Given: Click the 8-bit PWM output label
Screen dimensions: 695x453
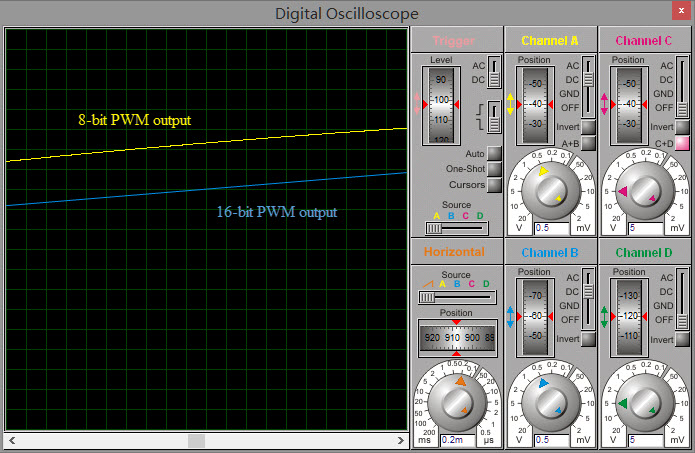Looking at the screenshot, I should click(135, 120).
